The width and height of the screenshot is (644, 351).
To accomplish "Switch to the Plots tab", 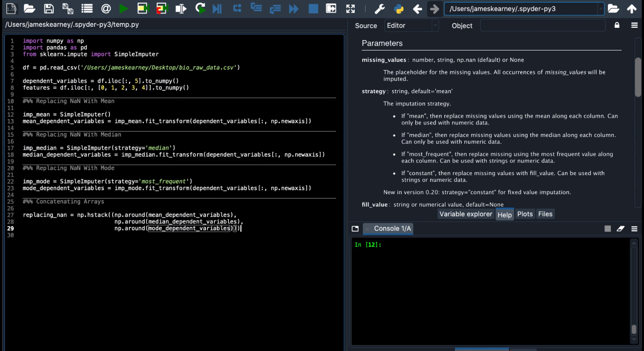I will [525, 214].
